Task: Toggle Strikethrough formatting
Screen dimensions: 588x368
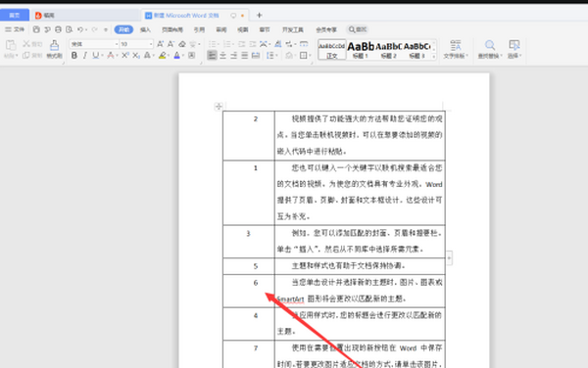Action: click(110, 56)
